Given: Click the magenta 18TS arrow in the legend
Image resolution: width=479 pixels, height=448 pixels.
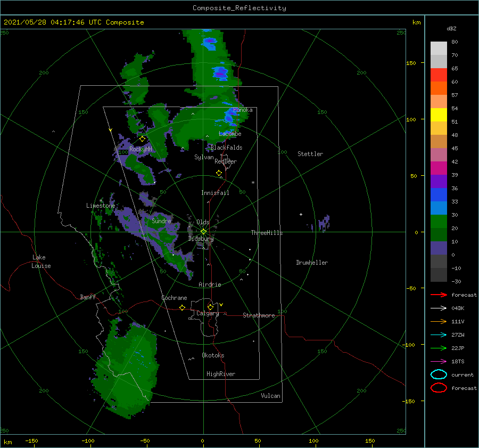Looking at the screenshot, I should tap(439, 362).
